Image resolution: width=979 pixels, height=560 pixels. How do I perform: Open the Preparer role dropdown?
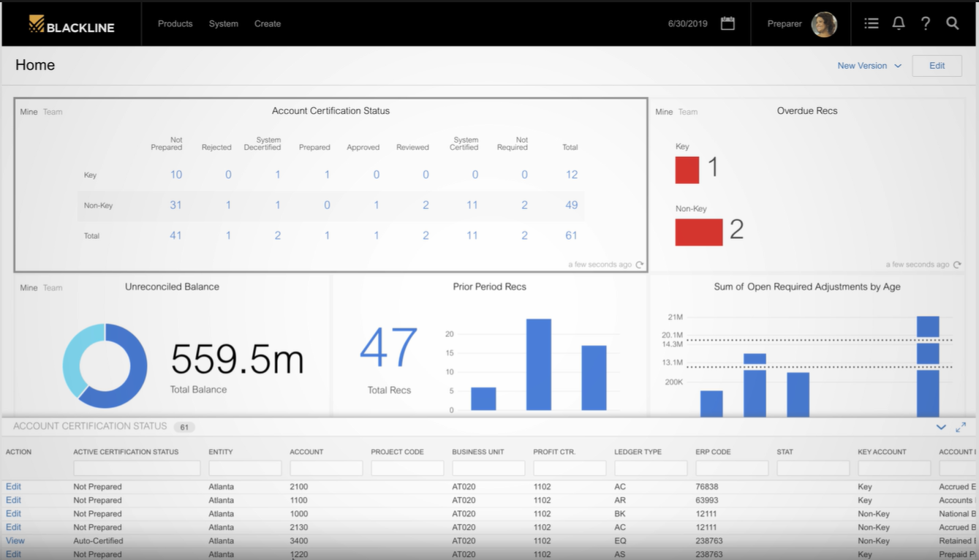tap(784, 23)
